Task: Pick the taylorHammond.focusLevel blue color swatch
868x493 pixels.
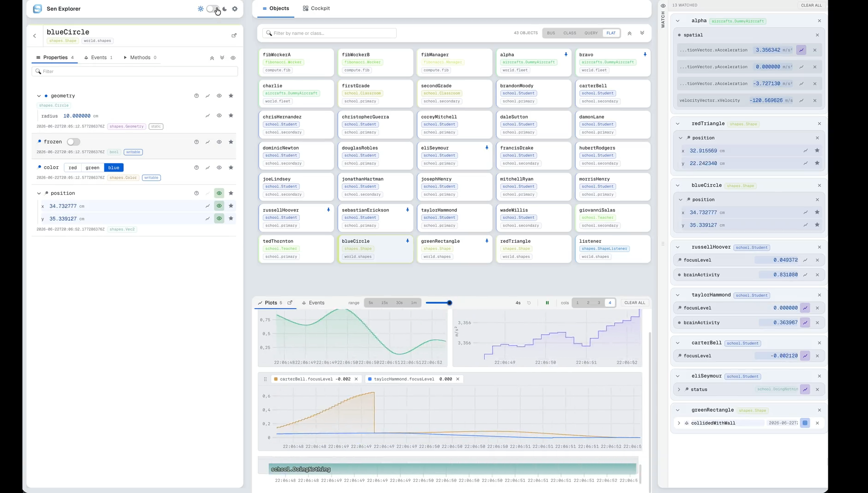Action: [x=370, y=379]
